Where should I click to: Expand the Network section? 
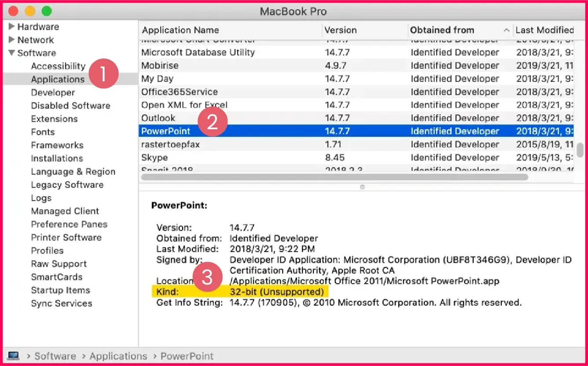(11, 40)
